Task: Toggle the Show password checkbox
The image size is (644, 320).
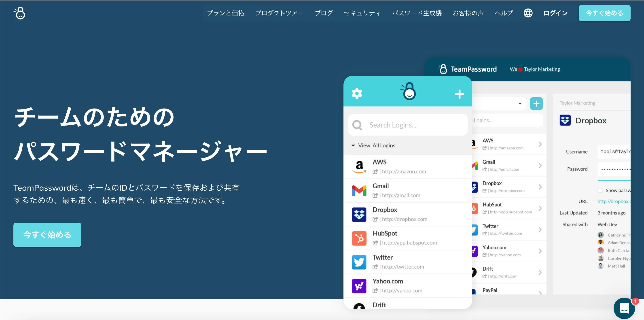Action: pyautogui.click(x=600, y=190)
